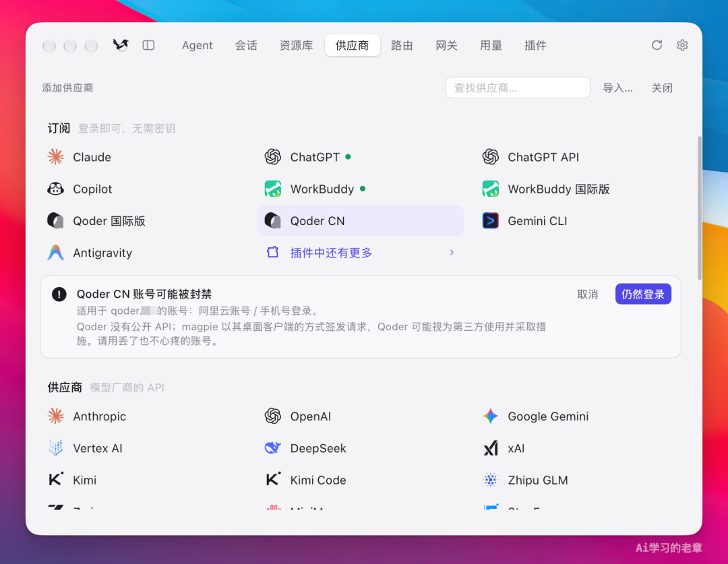Choose the Anthropic provider label
The width and height of the screenshot is (728, 564).
[x=99, y=416]
